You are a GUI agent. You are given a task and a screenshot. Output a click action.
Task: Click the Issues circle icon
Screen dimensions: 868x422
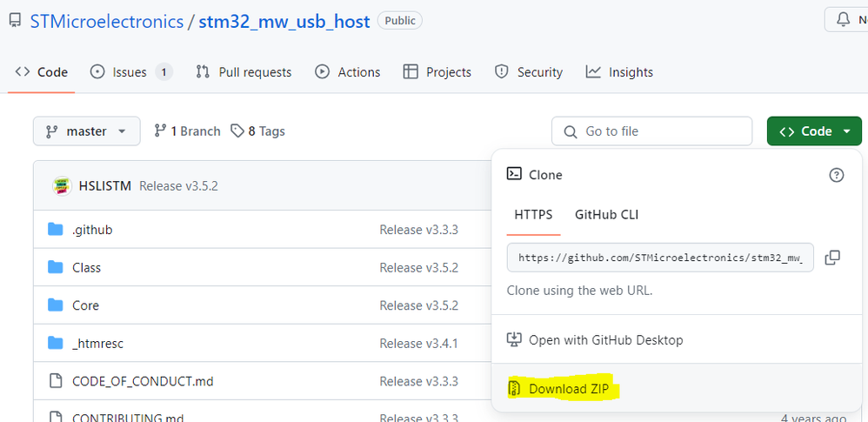click(x=97, y=72)
